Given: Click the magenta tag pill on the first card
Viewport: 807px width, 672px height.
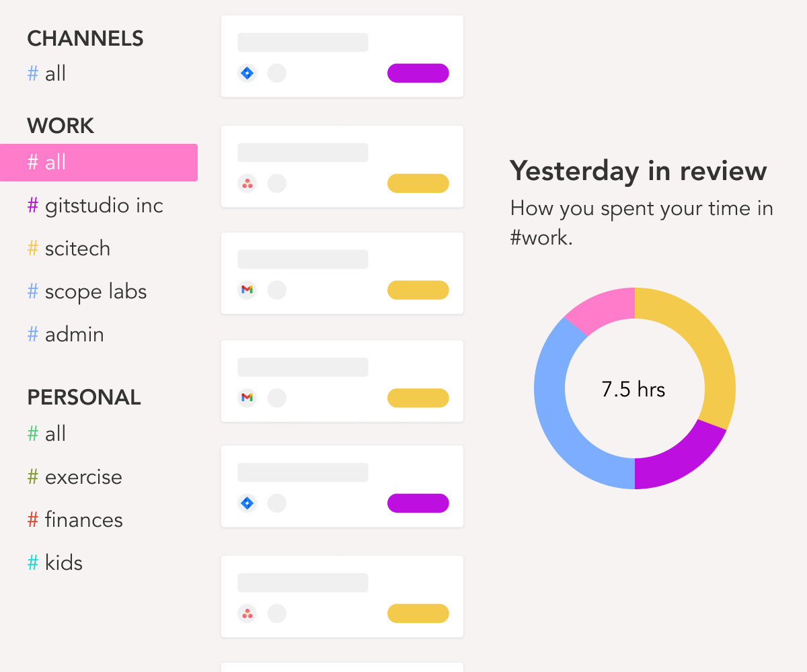Looking at the screenshot, I should pyautogui.click(x=418, y=73).
